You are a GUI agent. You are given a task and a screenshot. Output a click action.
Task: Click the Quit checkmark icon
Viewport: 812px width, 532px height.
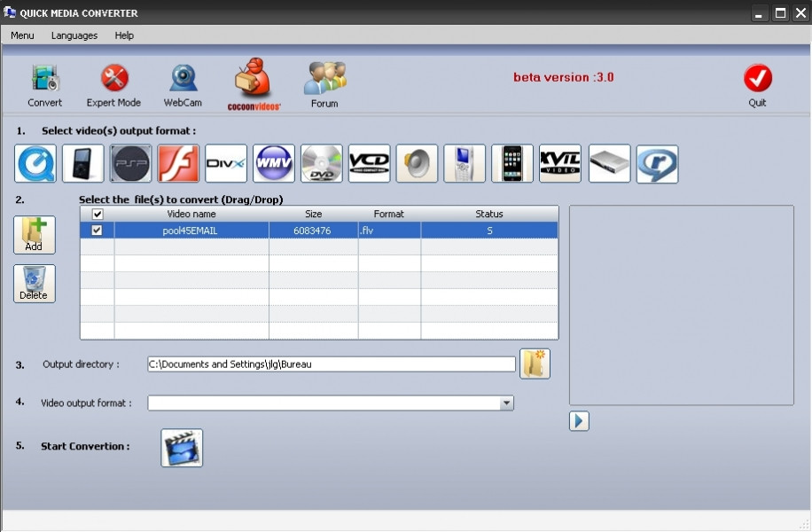point(758,78)
